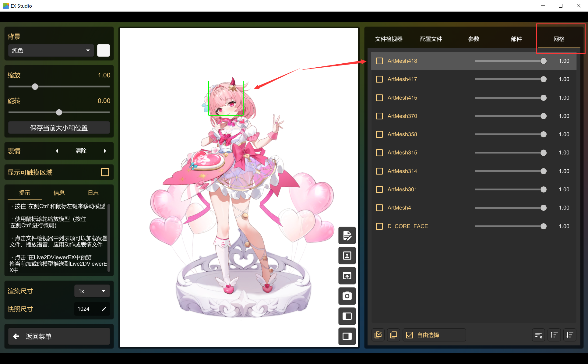Click the select-all checklist icon at bottom
The width and height of the screenshot is (588, 364).
pyautogui.click(x=378, y=335)
